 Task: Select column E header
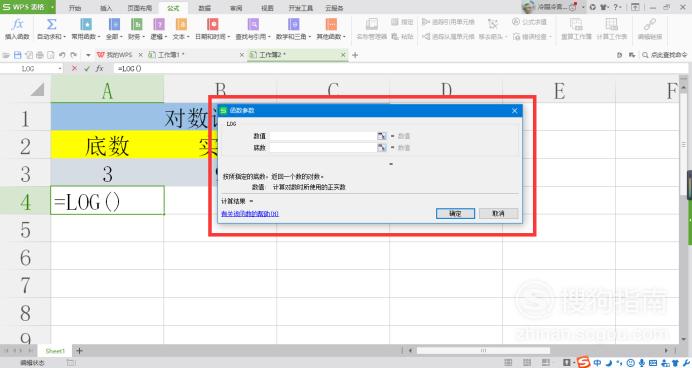(559, 91)
